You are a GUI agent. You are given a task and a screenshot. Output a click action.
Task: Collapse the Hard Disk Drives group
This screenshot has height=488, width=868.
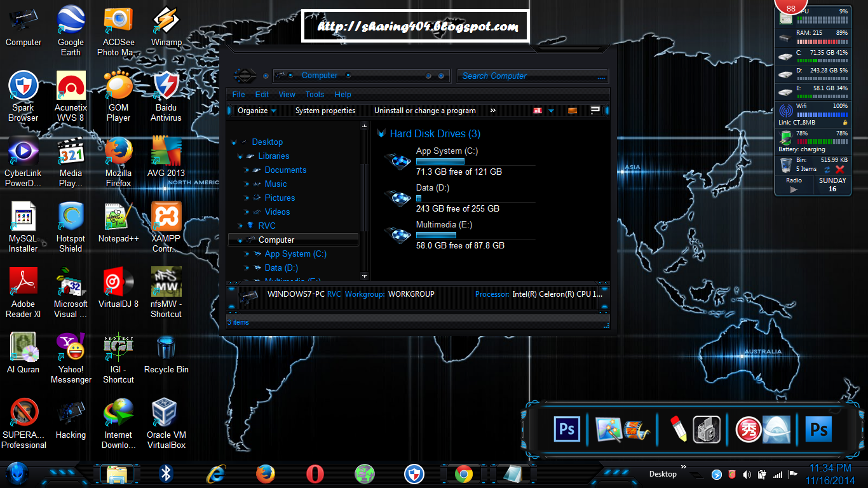[x=382, y=133]
